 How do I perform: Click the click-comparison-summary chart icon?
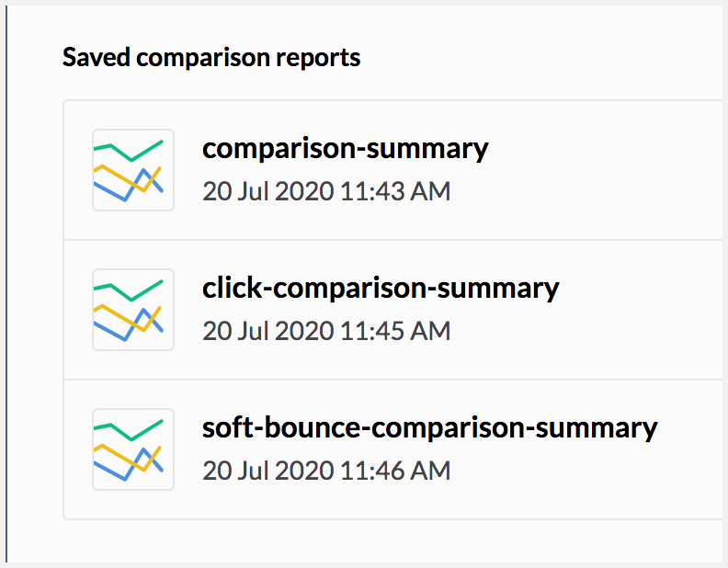[x=133, y=310]
